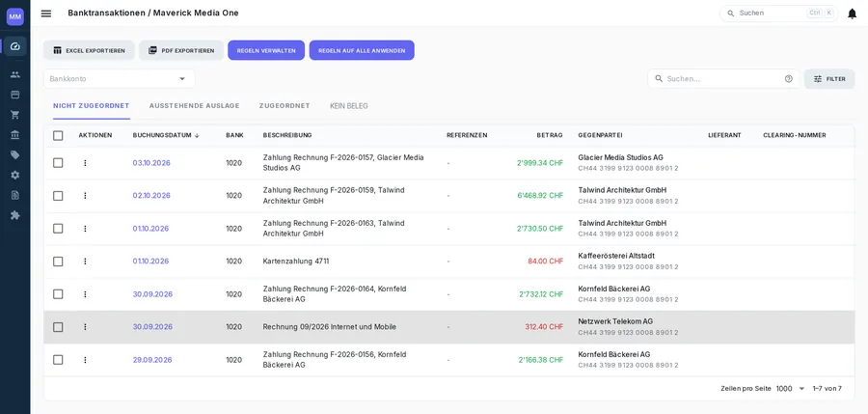The height and width of the screenshot is (414, 868).
Task: Click Glacier Media Studios AG counterparty
Action: (620, 157)
